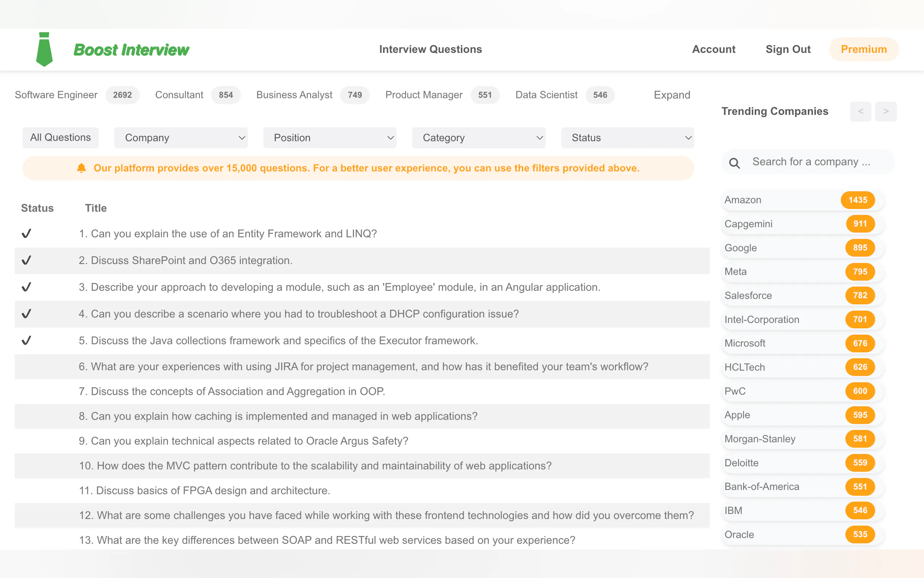Viewport: 924px width, 578px height.
Task: Go to next trending companies page
Action: click(x=885, y=111)
